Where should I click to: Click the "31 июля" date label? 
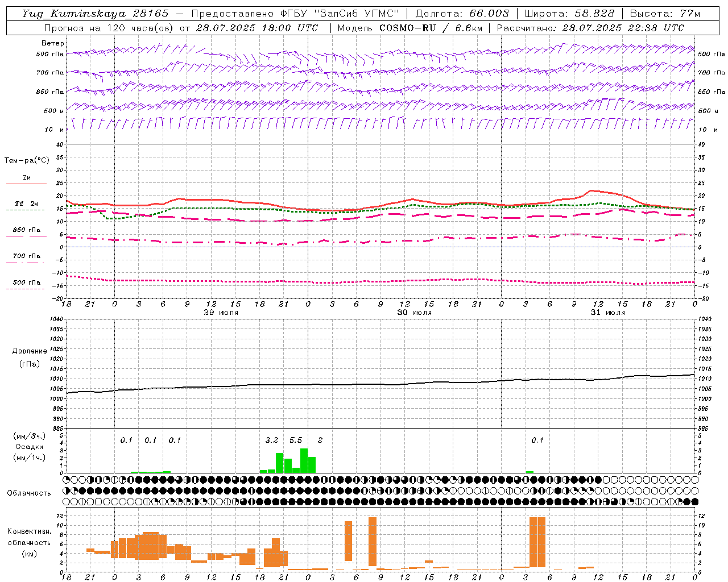click(607, 313)
